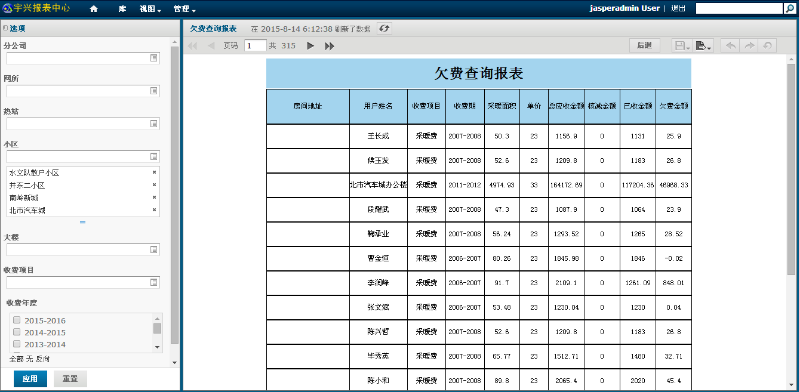Click the 应用 apply button
The width and height of the screenshot is (799, 392).
point(30,379)
